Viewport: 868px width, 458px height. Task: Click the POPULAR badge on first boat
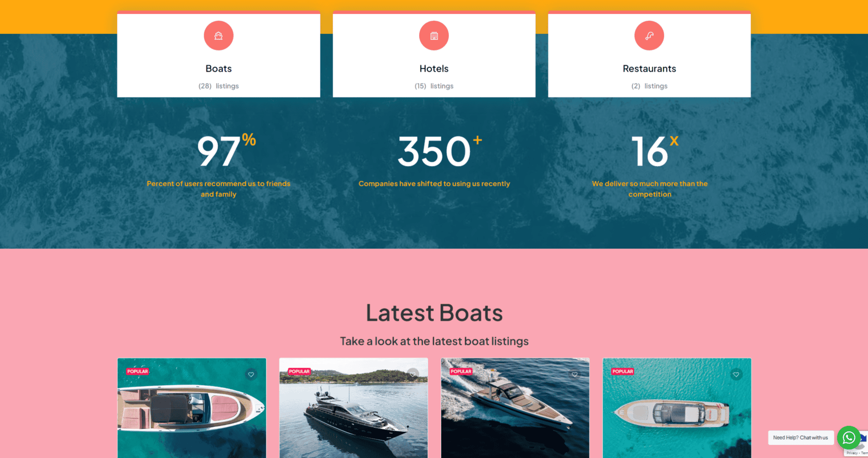tap(137, 372)
